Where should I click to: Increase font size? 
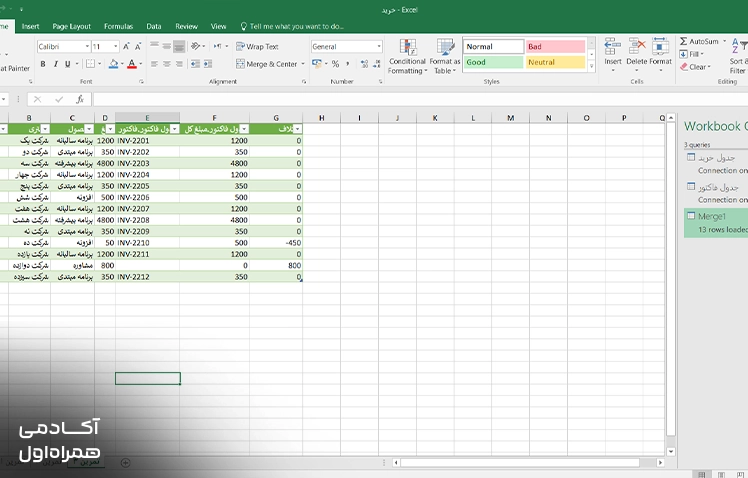126,46
